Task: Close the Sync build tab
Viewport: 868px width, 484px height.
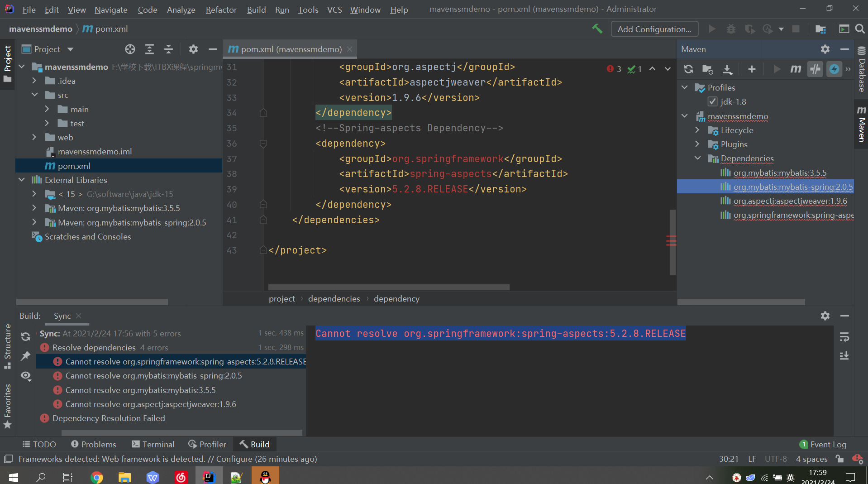Action: [79, 316]
